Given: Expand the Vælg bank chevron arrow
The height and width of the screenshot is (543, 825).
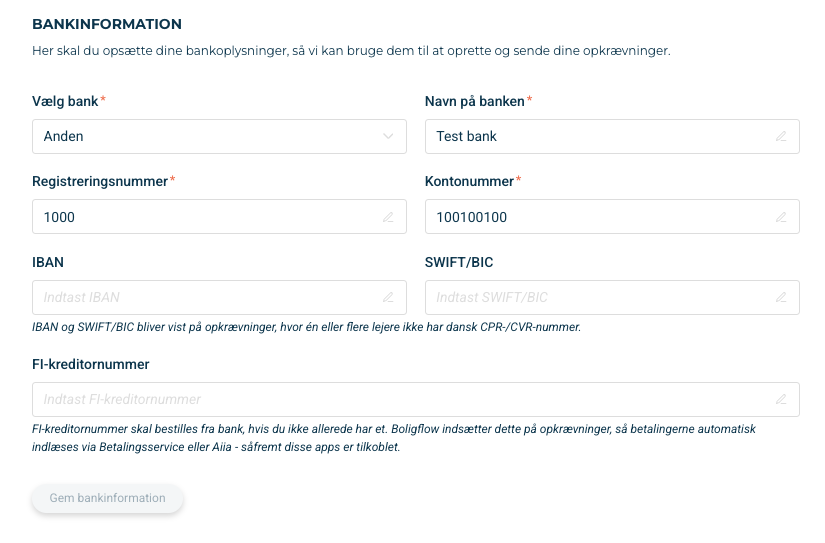Looking at the screenshot, I should pyautogui.click(x=388, y=136).
